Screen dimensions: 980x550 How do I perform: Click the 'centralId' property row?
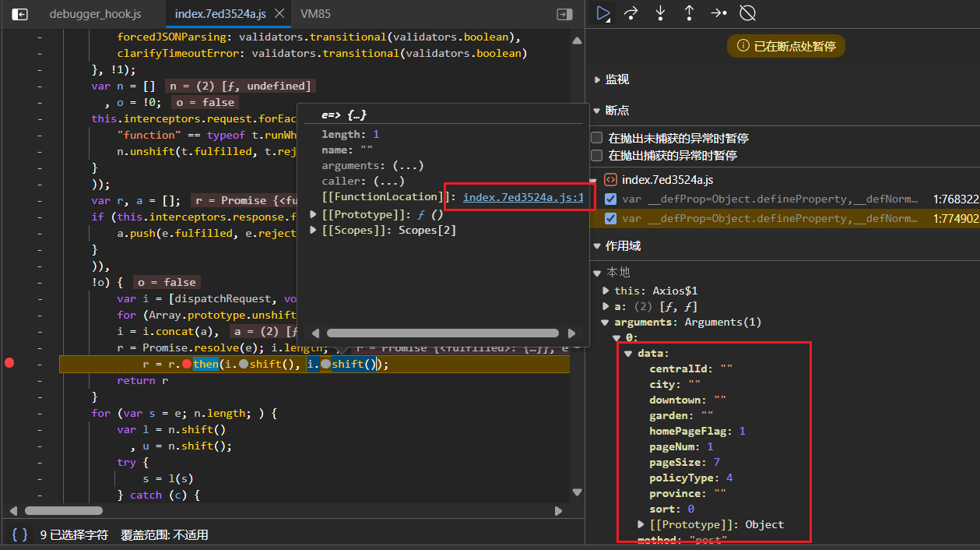coord(691,368)
